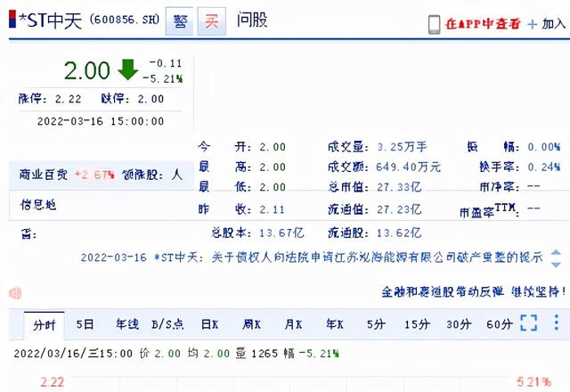Switch to the B/S点 tab
The image size is (570, 392).
pyautogui.click(x=167, y=324)
